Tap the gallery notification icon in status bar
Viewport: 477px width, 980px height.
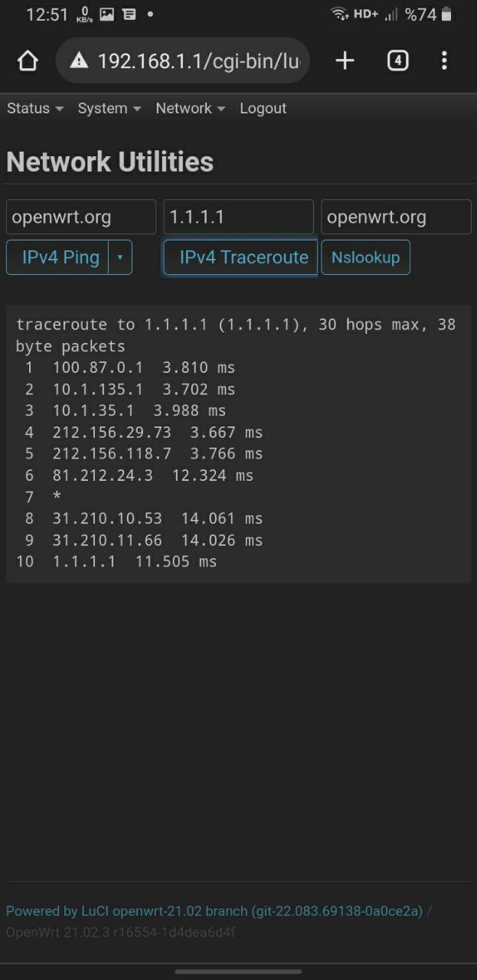107,15
